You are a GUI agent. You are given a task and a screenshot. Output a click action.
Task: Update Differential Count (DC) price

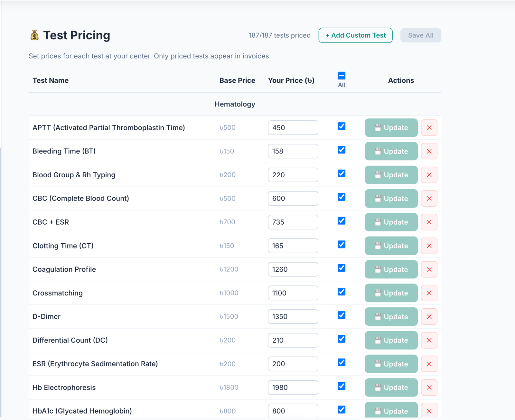click(x=391, y=340)
